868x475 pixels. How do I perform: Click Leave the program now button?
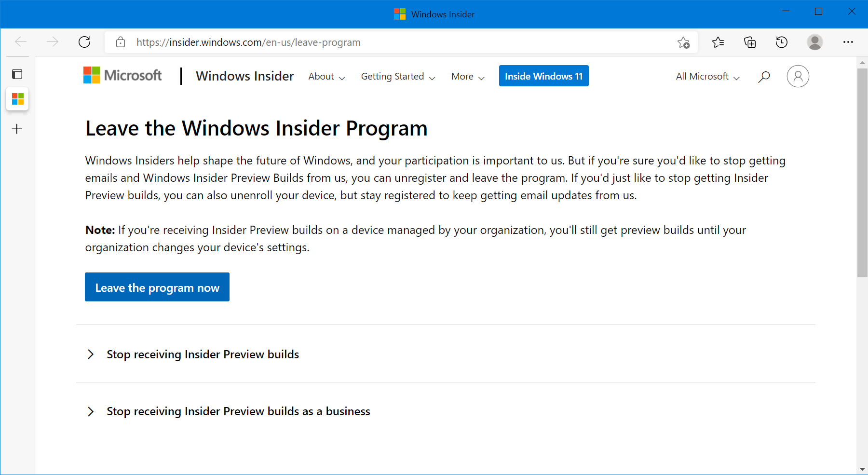pos(157,287)
